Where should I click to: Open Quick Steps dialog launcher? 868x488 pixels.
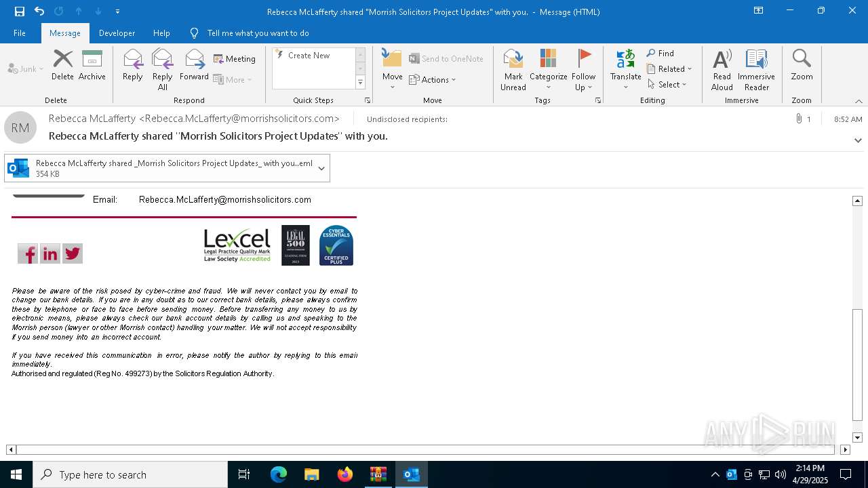tap(368, 100)
